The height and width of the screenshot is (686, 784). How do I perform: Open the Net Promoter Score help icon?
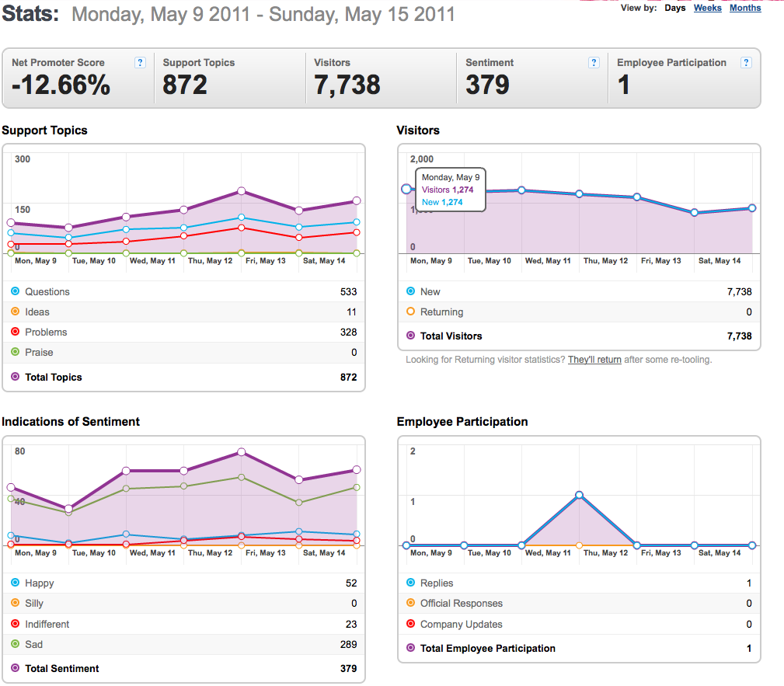point(140,62)
